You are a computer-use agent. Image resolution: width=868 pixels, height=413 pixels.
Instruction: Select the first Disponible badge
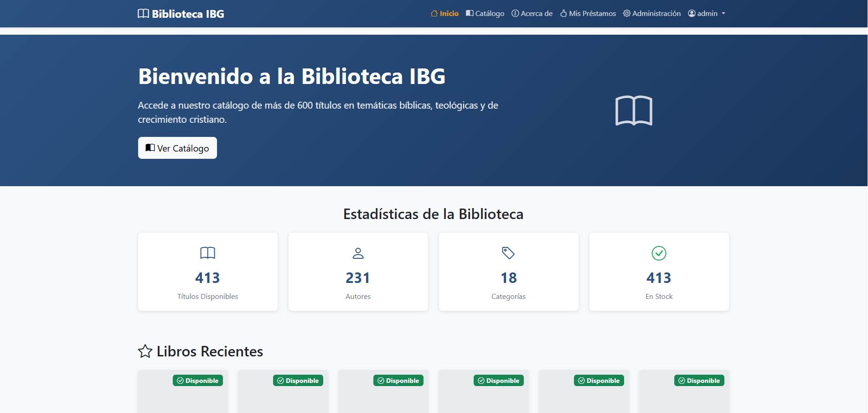point(198,380)
